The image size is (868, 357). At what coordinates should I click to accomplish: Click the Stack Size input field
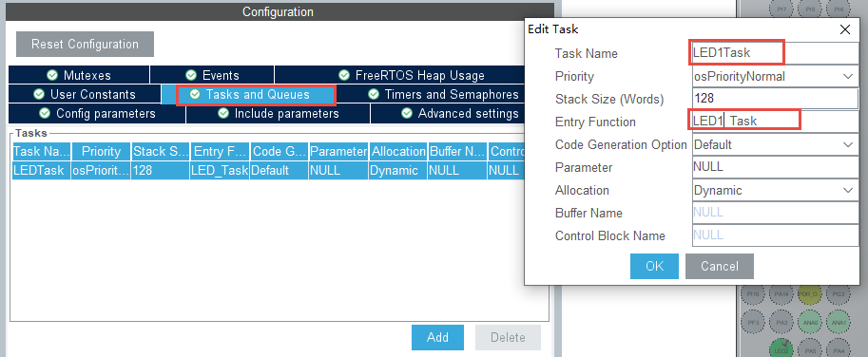point(775,99)
